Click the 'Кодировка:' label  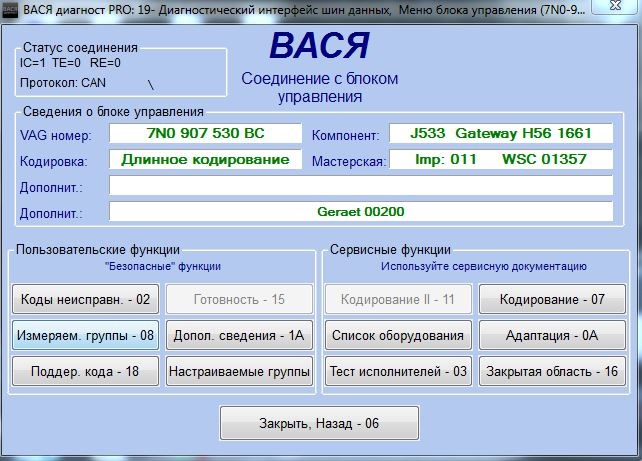click(x=54, y=161)
